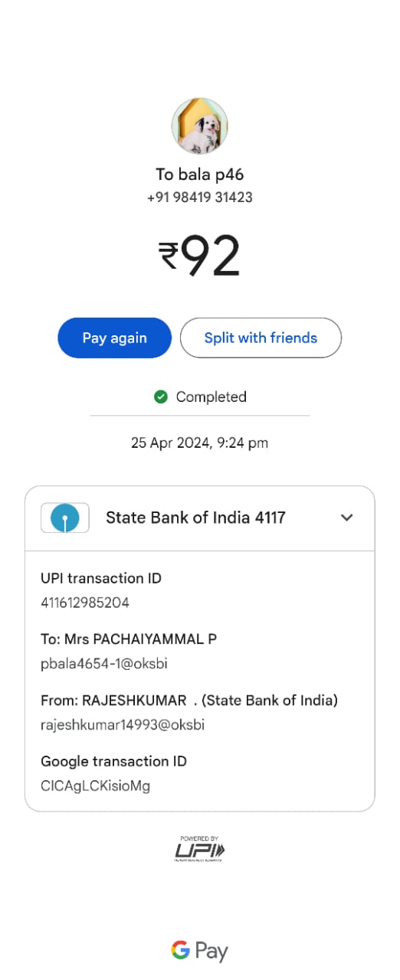
Task: Click the Google transaction ID CICAgLCKisioMg
Action: [x=96, y=786]
